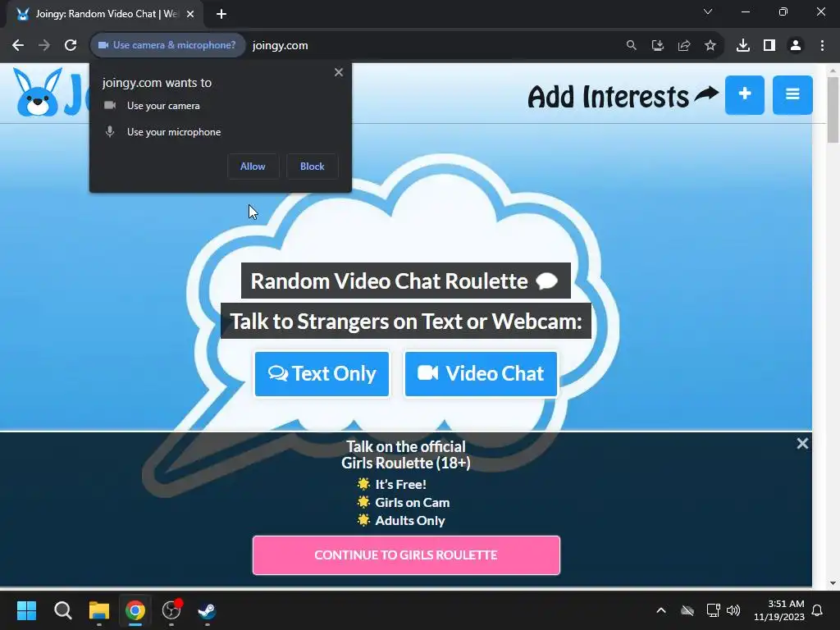Select the Joingy: Random Video Chat tab

tap(105, 14)
